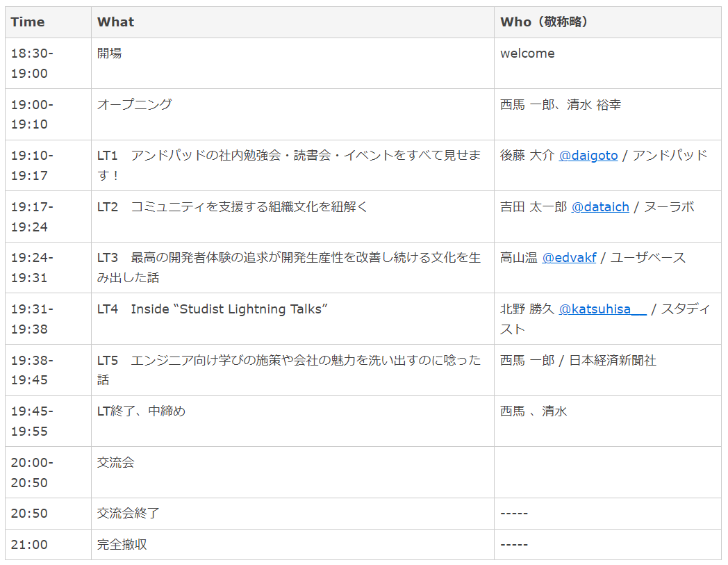Click the オープニング schedule entry

pos(135,104)
